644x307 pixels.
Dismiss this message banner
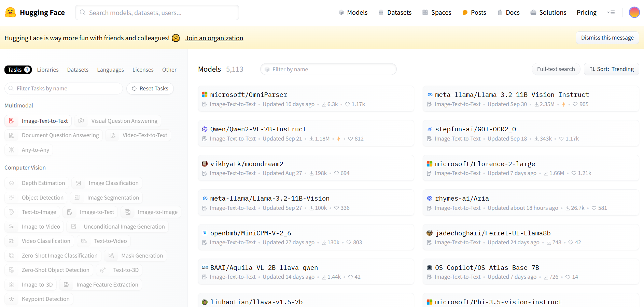tap(607, 38)
